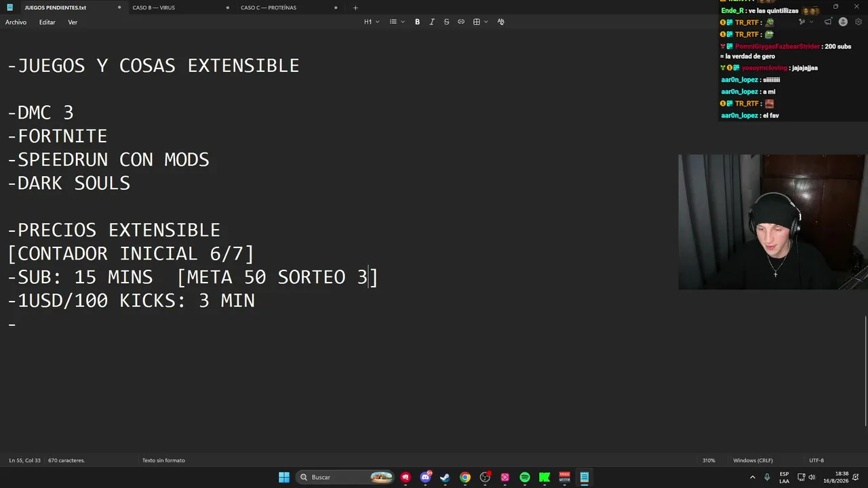Click the microphone icon in system tray
Screen dimensions: 868x488
pos(767,477)
